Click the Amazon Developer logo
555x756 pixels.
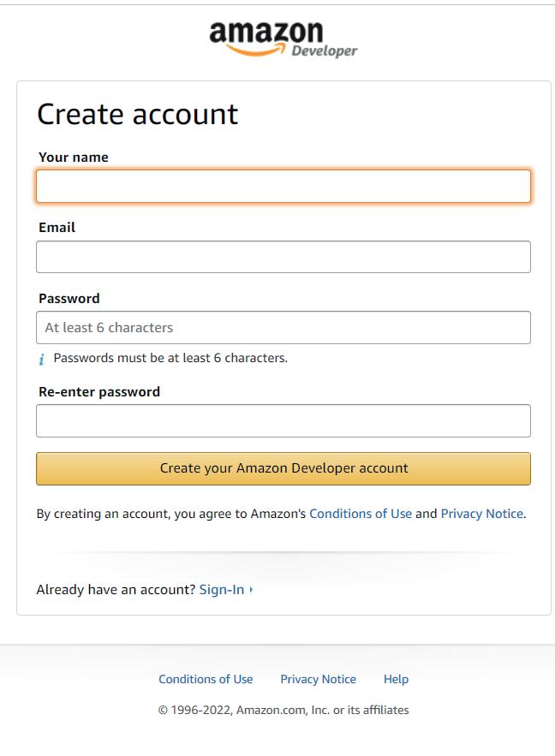[x=283, y=39]
